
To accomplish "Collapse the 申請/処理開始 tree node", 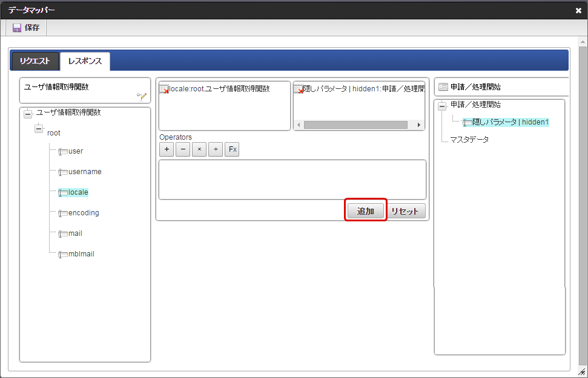I will coord(442,106).
